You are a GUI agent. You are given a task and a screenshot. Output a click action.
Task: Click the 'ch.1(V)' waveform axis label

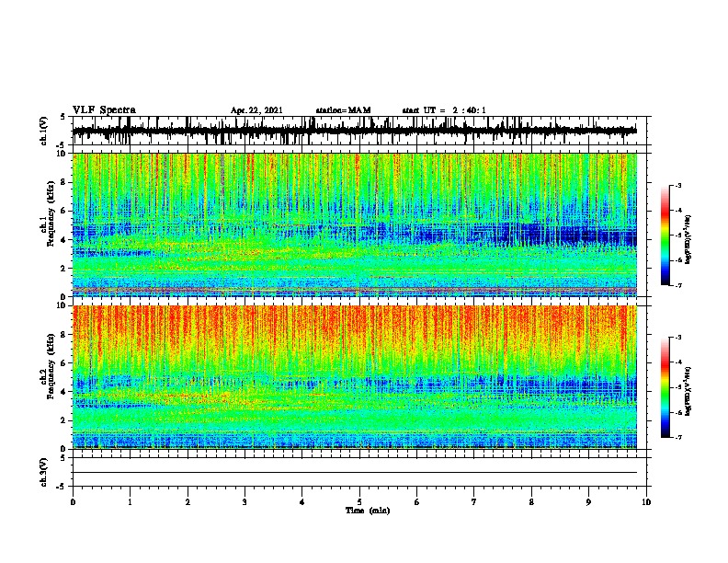coord(44,131)
